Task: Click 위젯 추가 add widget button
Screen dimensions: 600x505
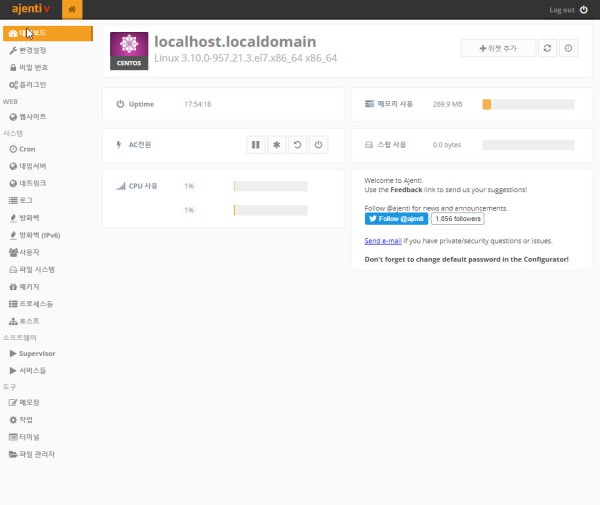Action: (x=498, y=49)
